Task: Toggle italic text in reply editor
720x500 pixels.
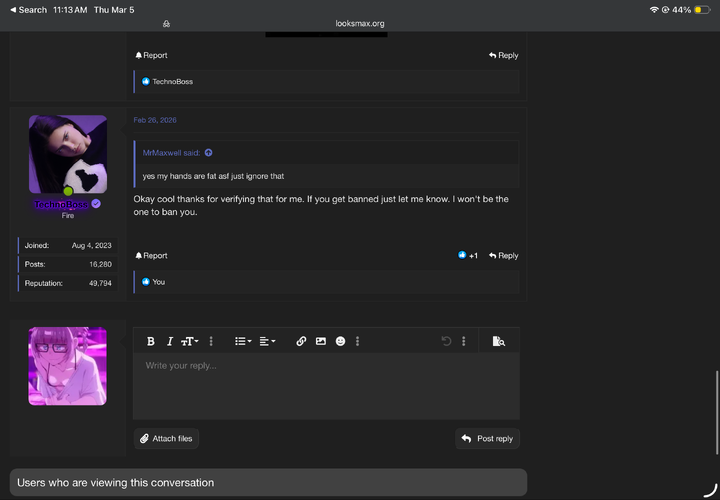Action: click(x=170, y=341)
